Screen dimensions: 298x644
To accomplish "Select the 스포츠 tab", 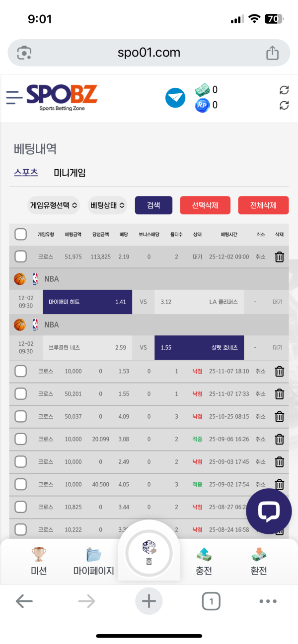I will click(26, 173).
